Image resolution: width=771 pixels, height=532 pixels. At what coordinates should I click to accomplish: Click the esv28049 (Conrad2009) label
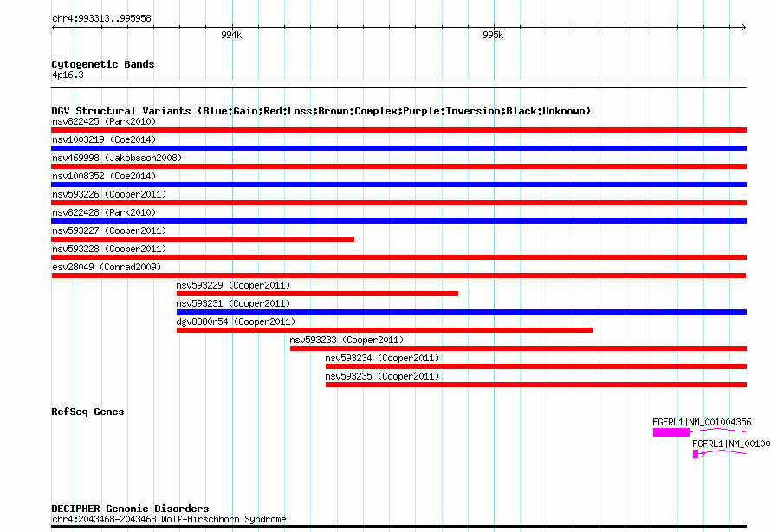click(x=107, y=267)
